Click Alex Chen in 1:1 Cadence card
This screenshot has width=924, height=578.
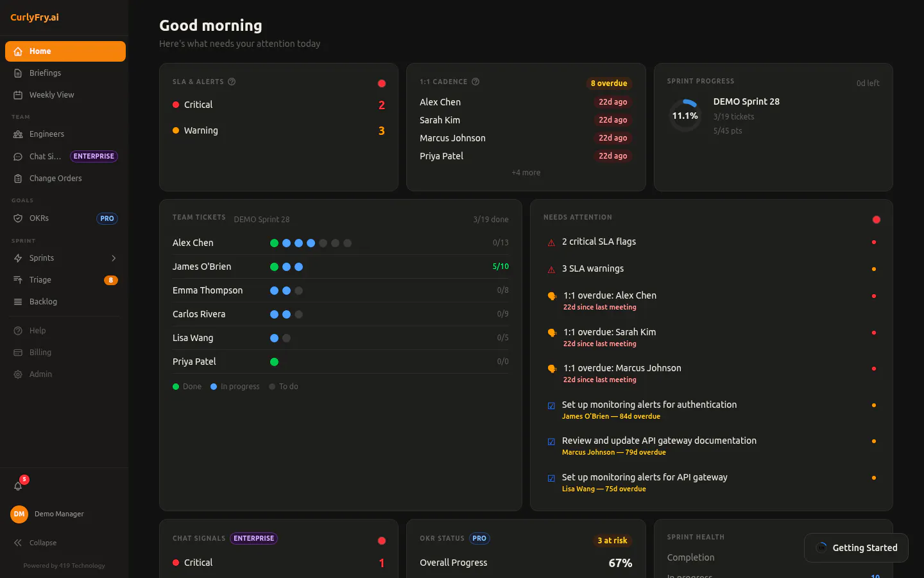coord(440,102)
